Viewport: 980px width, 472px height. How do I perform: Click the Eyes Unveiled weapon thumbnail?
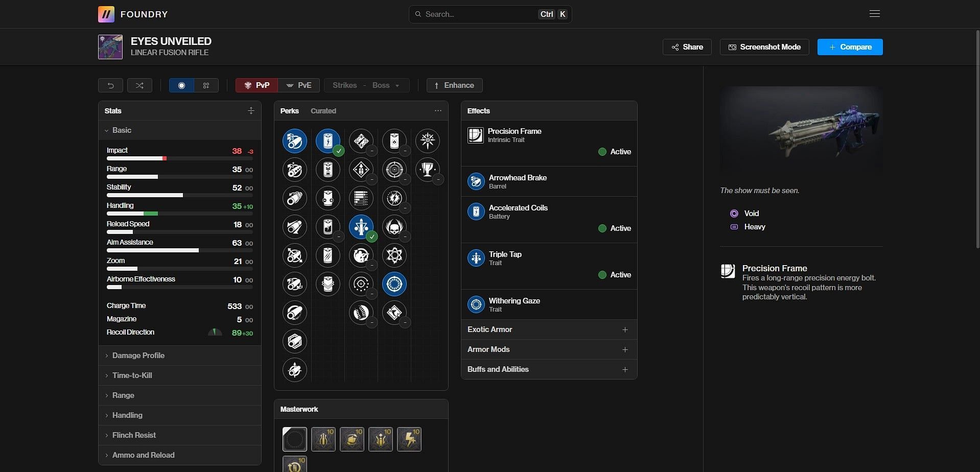[110, 47]
